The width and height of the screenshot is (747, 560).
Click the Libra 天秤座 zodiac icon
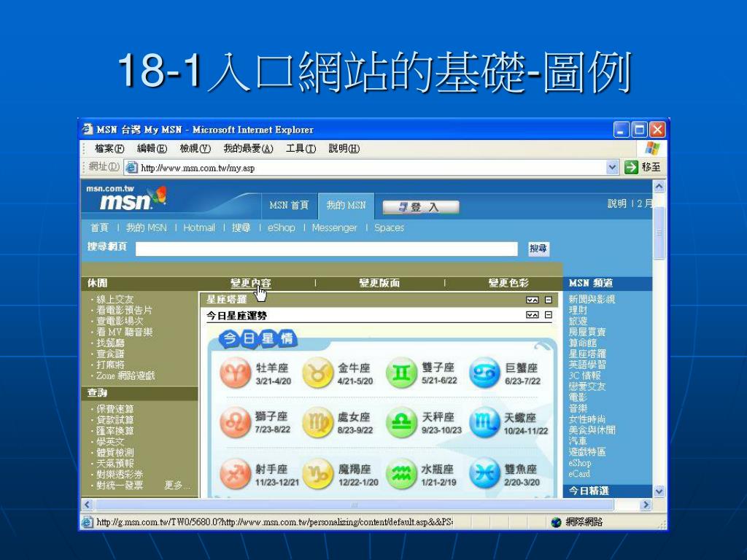click(x=401, y=422)
